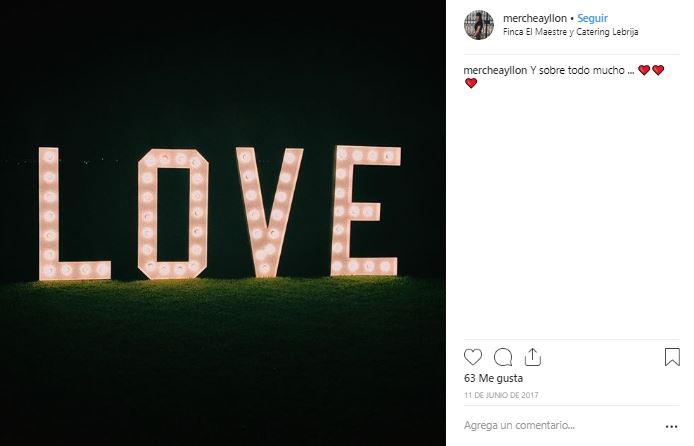694x446 pixels.
Task: Save the post with the bookmark icon
Action: pos(672,357)
